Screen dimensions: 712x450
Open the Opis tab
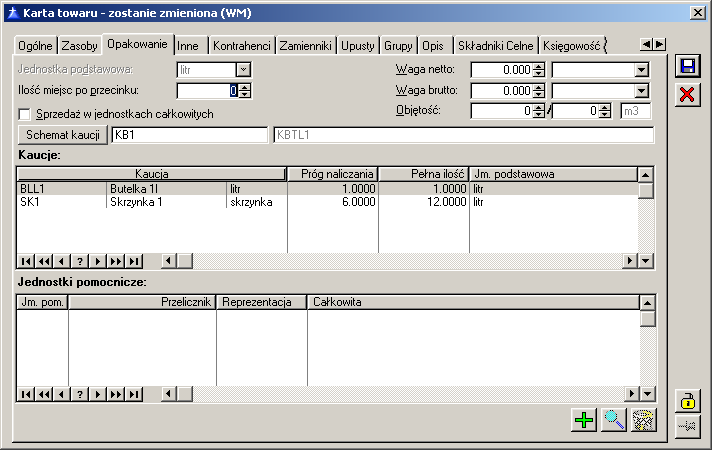point(433,46)
